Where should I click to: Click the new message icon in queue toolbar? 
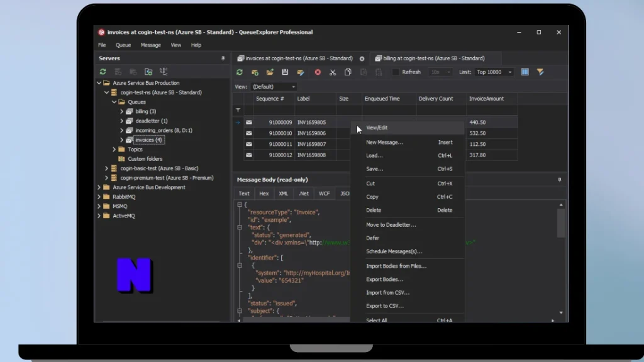pyautogui.click(x=255, y=72)
